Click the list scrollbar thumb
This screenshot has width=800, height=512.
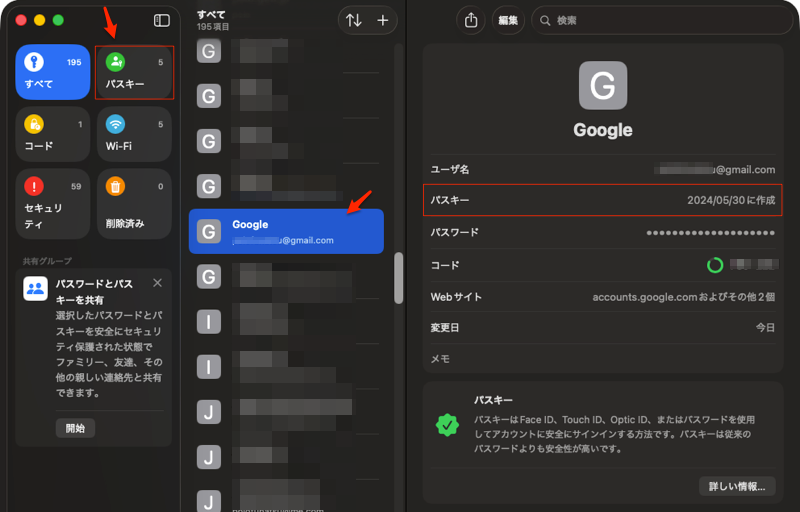coord(398,278)
